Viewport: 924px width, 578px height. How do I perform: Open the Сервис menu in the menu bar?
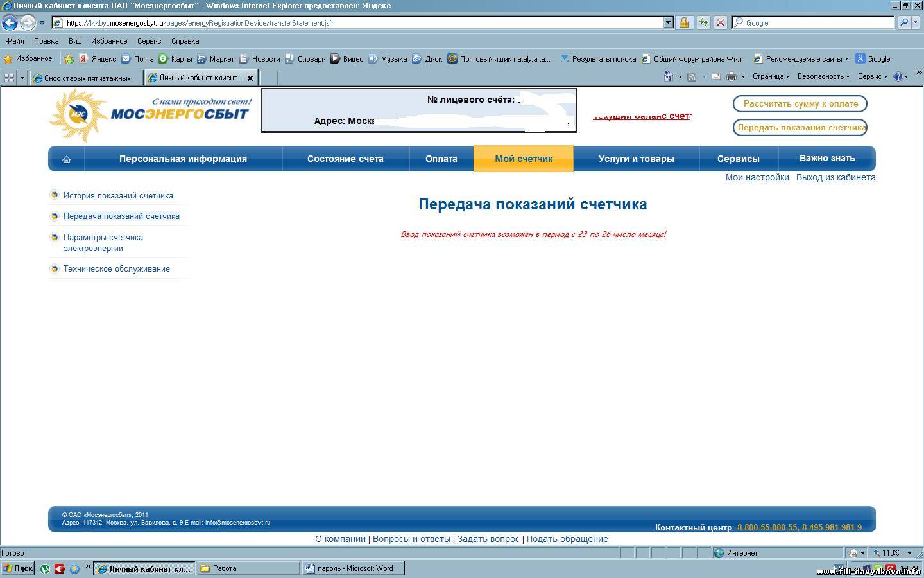pos(149,41)
